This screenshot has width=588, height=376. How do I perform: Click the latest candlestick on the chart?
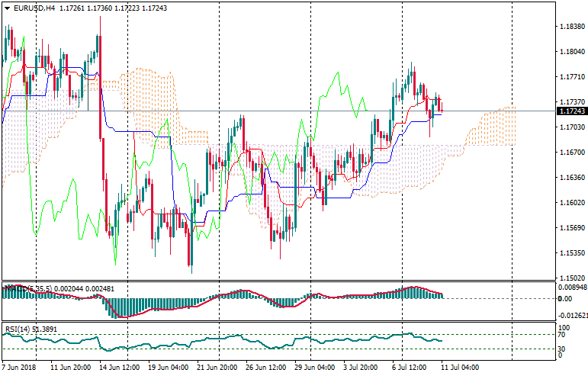[442, 105]
